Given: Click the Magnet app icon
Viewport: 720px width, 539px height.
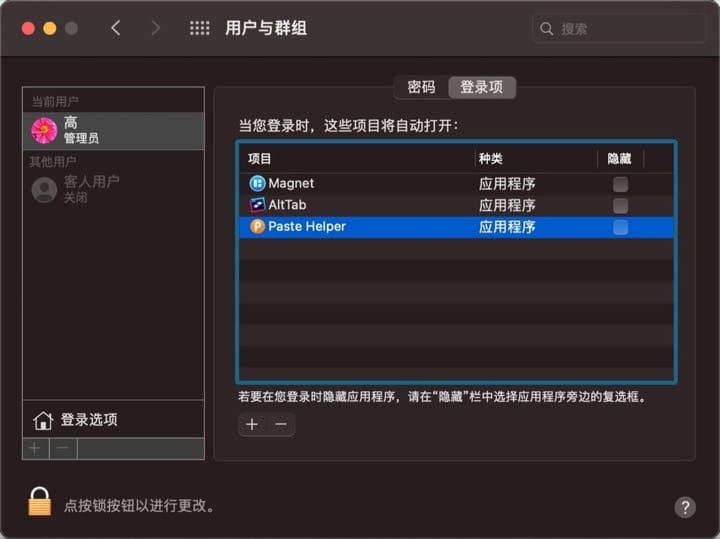Looking at the screenshot, I should pyautogui.click(x=257, y=184).
